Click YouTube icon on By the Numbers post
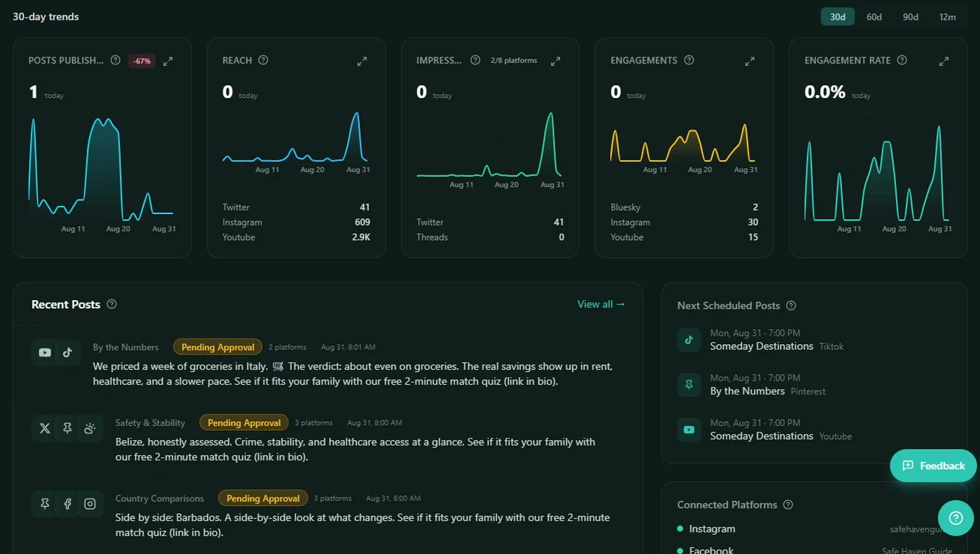Screen dimensions: 980x554 pos(45,353)
